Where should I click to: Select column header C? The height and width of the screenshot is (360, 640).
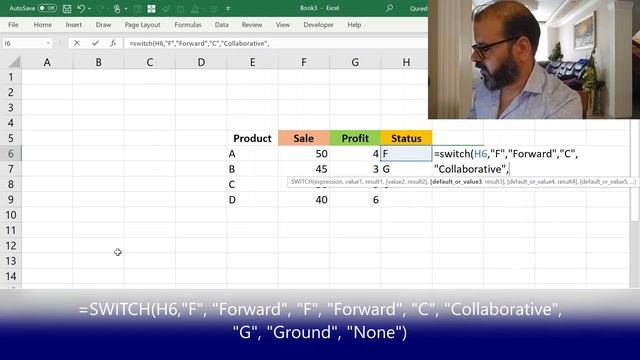[150, 62]
